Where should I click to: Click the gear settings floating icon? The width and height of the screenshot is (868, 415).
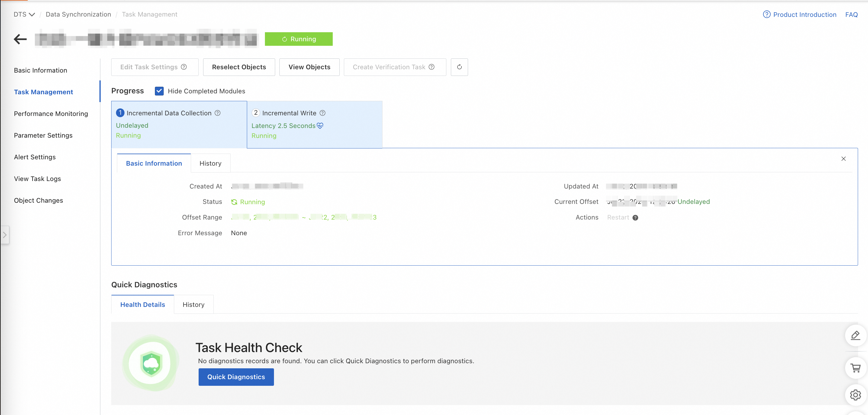point(855,395)
